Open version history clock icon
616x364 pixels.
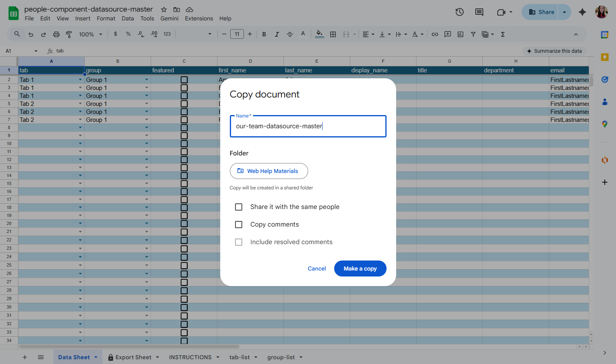460,12
